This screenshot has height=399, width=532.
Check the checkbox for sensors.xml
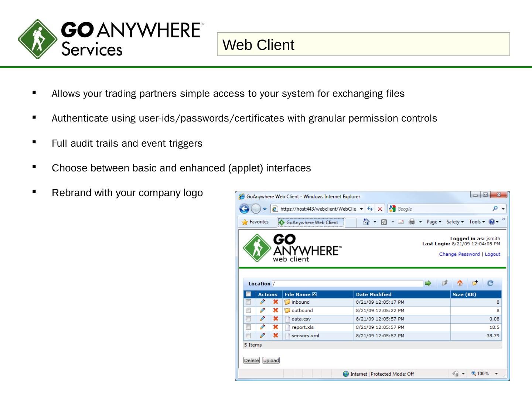pyautogui.click(x=249, y=336)
